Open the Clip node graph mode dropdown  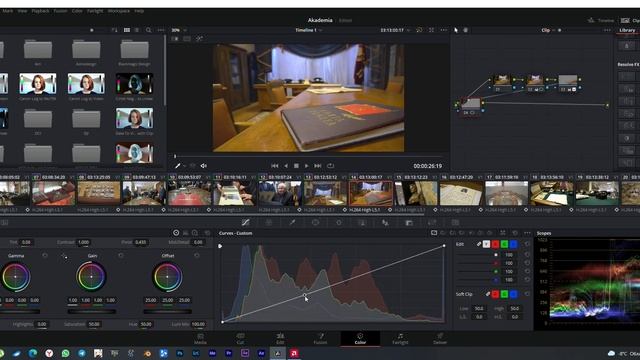click(548, 30)
